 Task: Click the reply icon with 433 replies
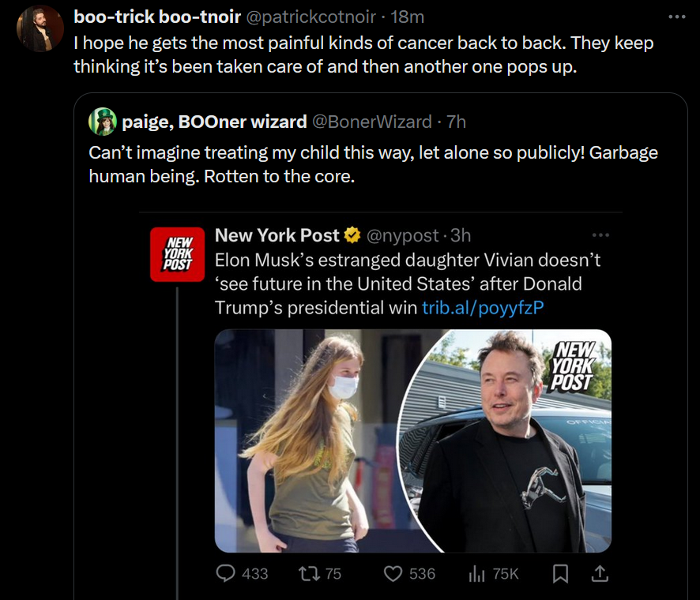tap(228, 574)
